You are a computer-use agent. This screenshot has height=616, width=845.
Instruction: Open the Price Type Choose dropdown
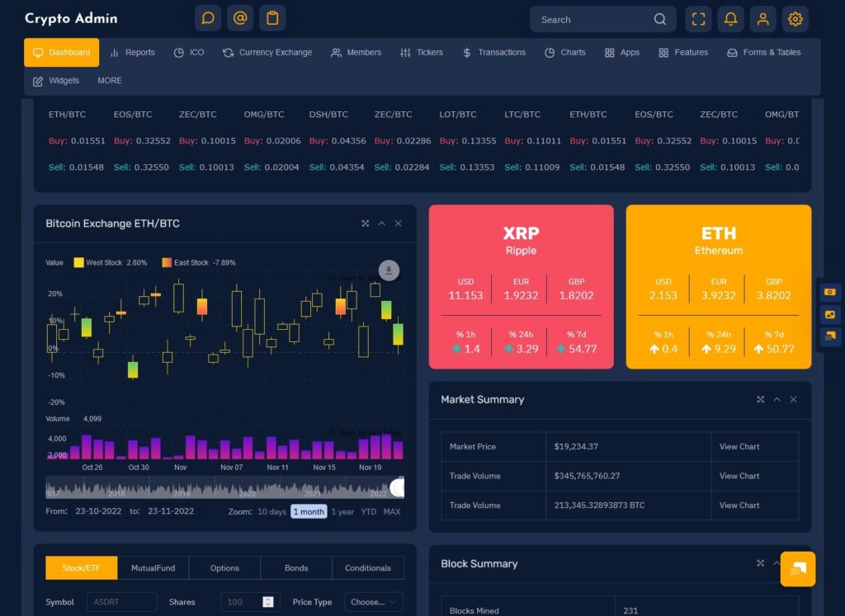pyautogui.click(x=373, y=602)
